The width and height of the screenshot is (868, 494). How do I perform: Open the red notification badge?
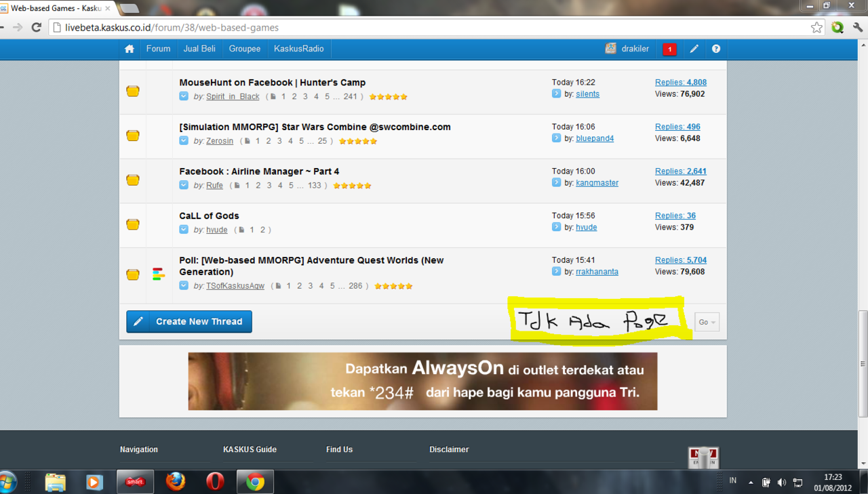click(x=669, y=49)
